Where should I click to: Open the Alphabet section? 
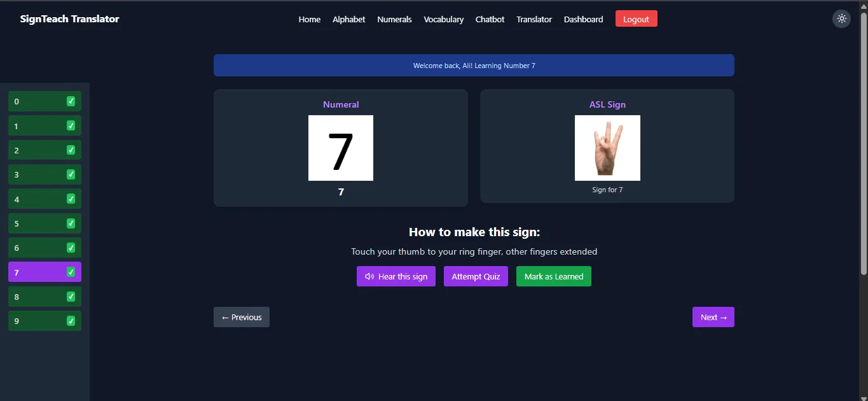pos(349,19)
